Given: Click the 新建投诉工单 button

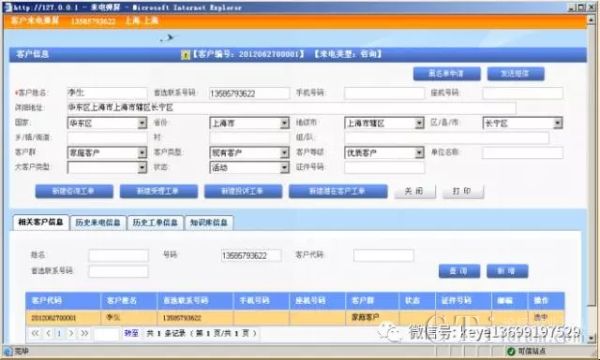Looking at the screenshot, I should point(243,191).
